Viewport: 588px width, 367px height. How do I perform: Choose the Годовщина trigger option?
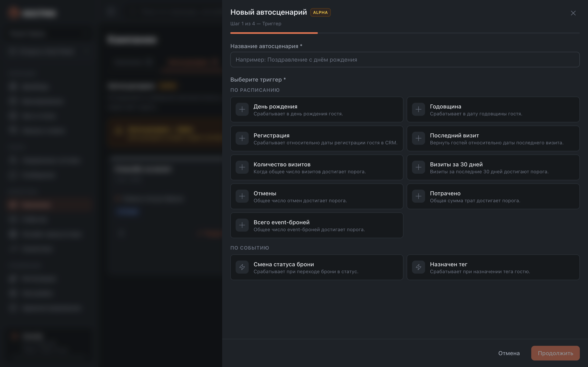click(x=493, y=109)
